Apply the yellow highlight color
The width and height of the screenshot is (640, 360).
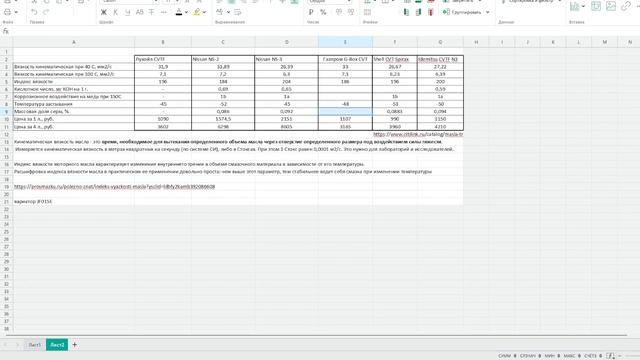197,13
